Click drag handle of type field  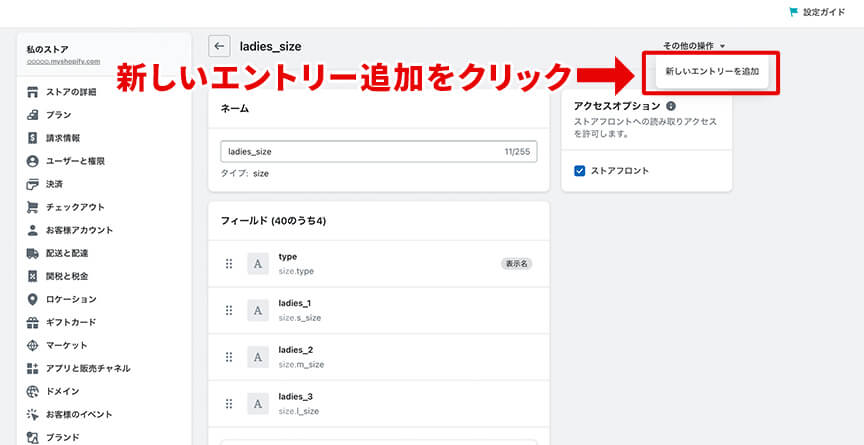229,264
